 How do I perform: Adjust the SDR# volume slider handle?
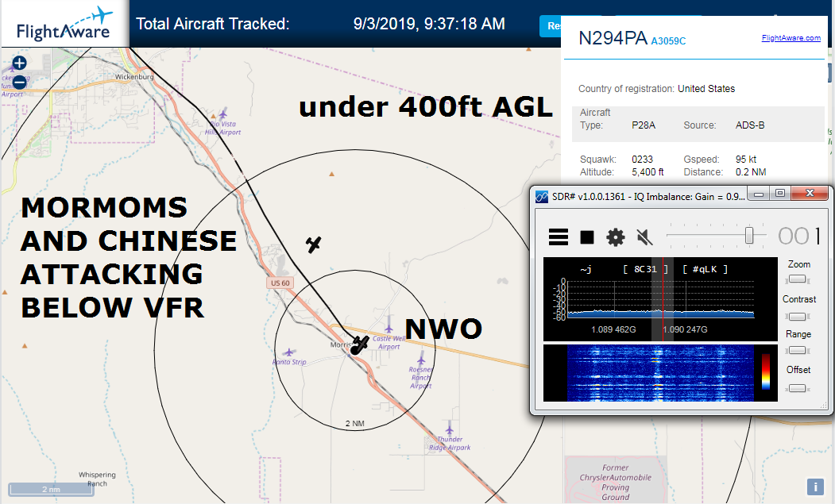(x=748, y=235)
